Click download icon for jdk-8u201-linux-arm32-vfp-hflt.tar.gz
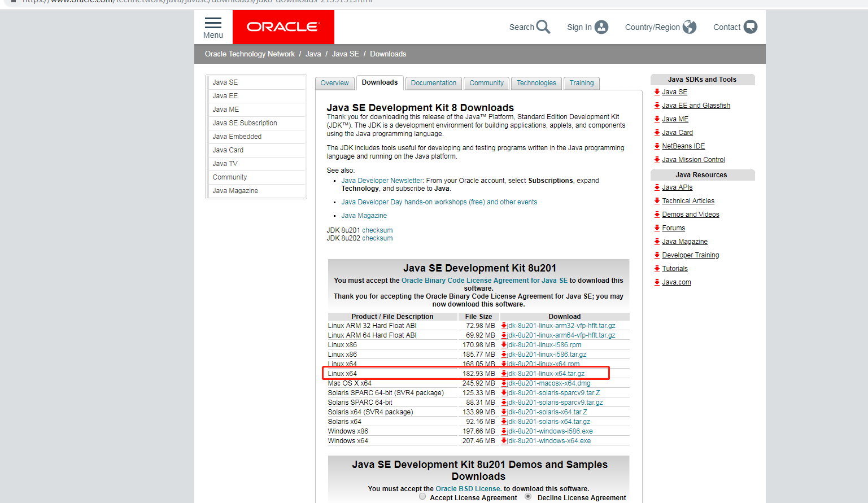The width and height of the screenshot is (868, 503). 504,326
